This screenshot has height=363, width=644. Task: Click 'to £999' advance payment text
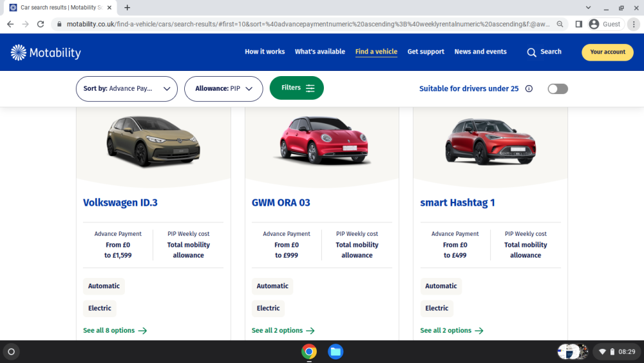tap(287, 255)
